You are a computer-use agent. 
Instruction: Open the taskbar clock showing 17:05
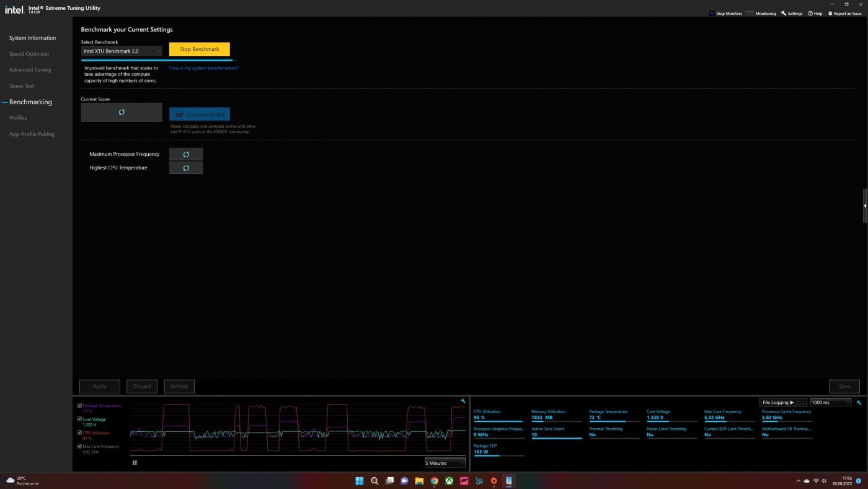click(841, 481)
